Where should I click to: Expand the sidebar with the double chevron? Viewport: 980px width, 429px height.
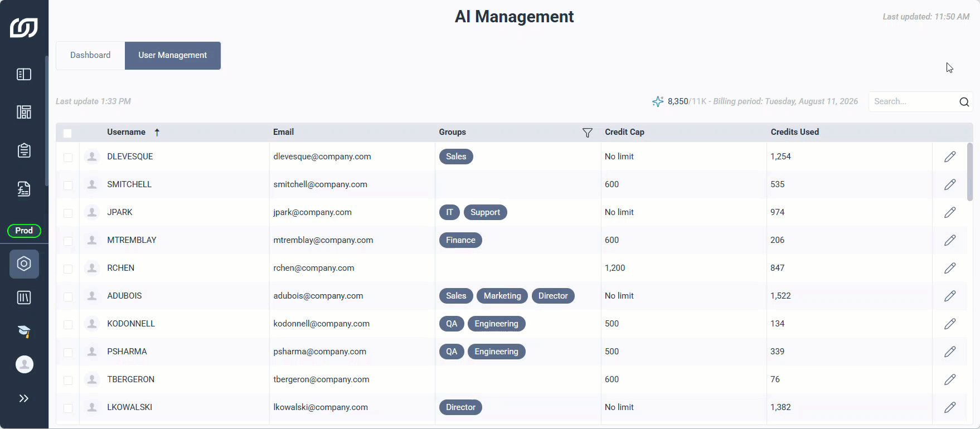[24, 398]
